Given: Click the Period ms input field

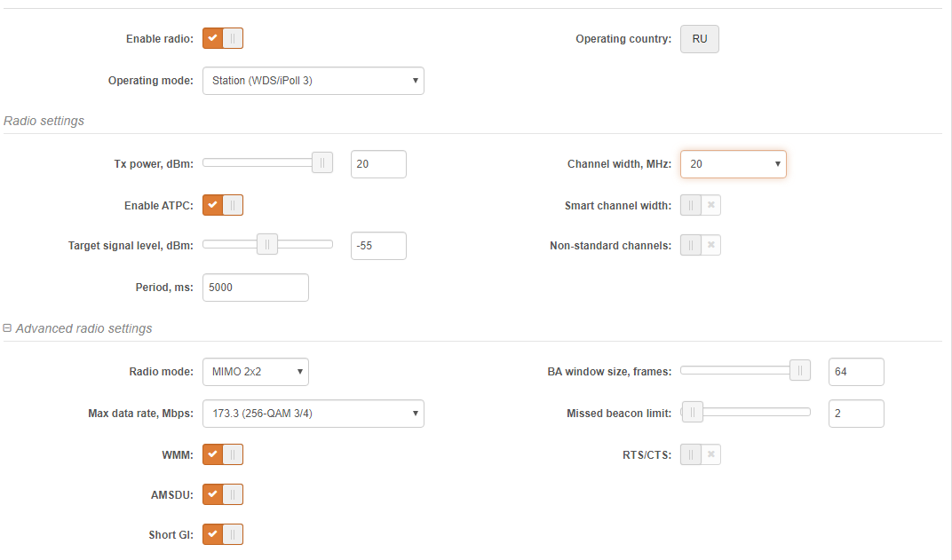Looking at the screenshot, I should [x=256, y=288].
